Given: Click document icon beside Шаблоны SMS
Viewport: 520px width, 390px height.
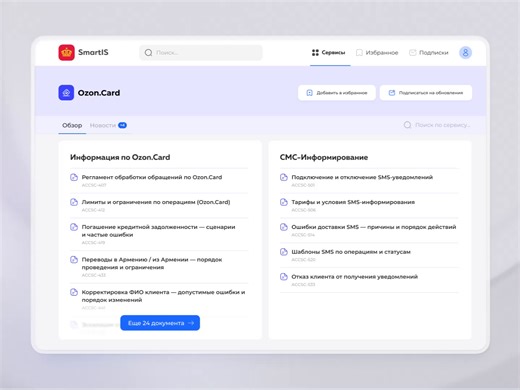Looking at the screenshot, I should point(284,252).
